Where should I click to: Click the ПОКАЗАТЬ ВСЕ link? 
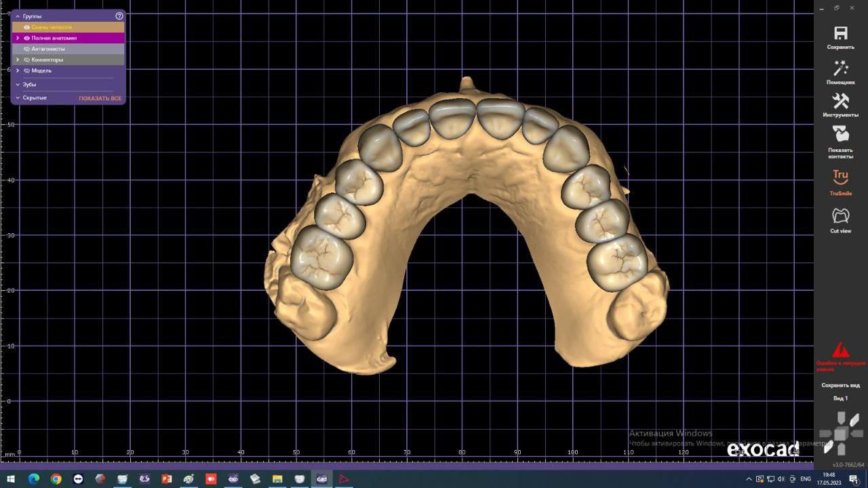pos(100,98)
